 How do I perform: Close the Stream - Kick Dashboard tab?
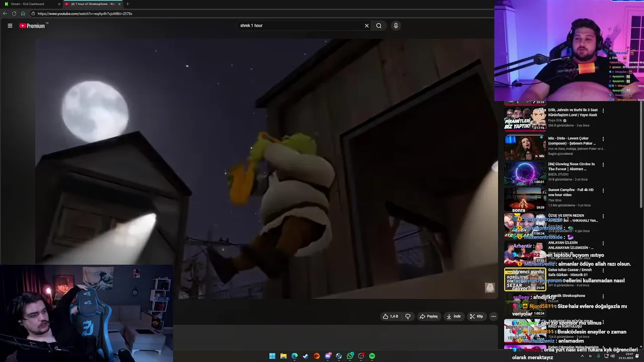59,4
